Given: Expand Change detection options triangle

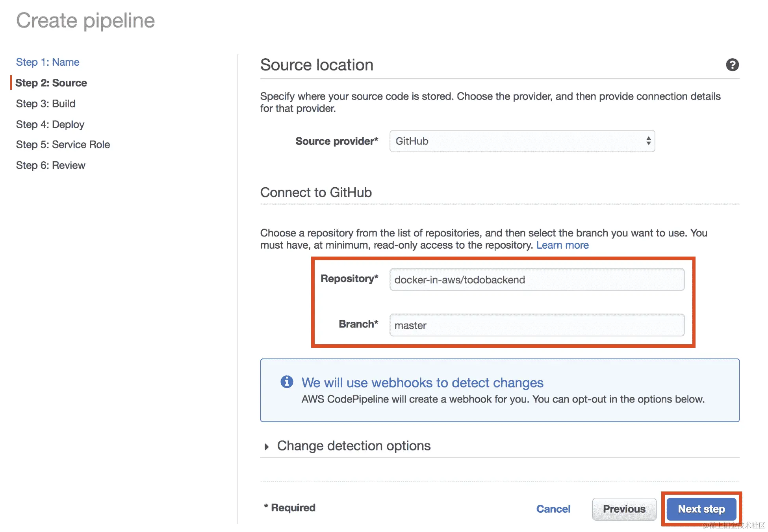Looking at the screenshot, I should 267,447.
